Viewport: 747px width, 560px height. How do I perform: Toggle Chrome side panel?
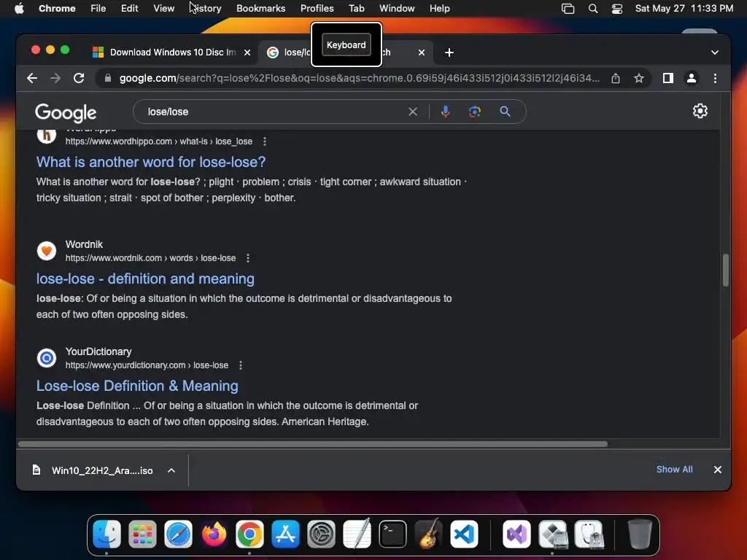668,78
